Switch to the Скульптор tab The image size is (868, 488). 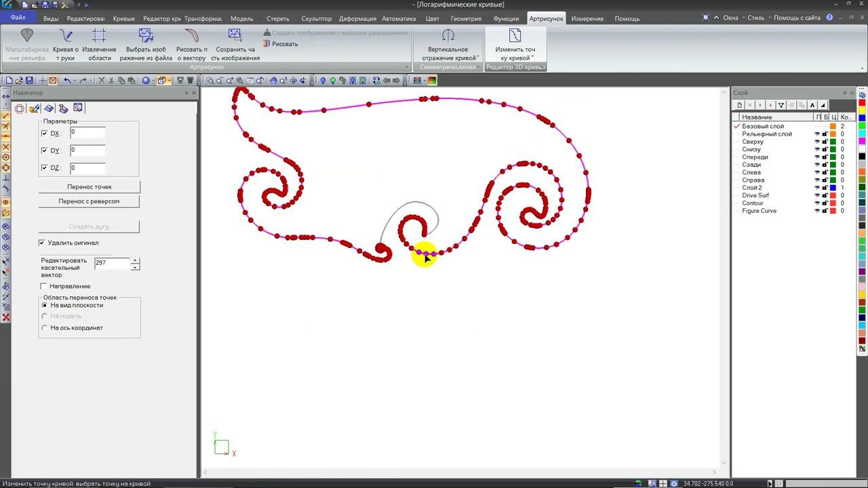pyautogui.click(x=317, y=18)
